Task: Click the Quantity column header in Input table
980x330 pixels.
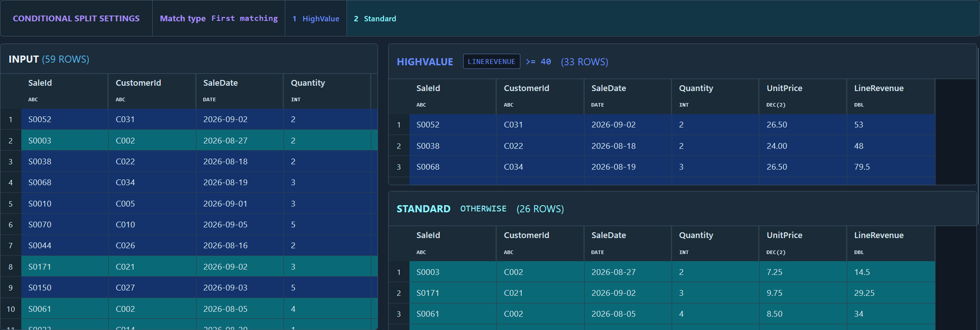Action: 327,91
